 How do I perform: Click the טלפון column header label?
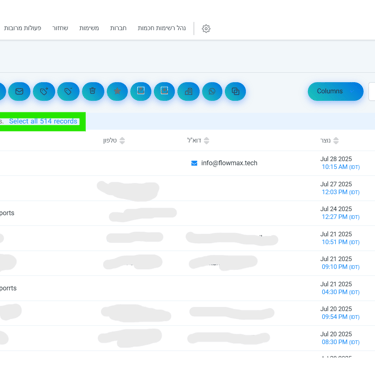coord(110,141)
